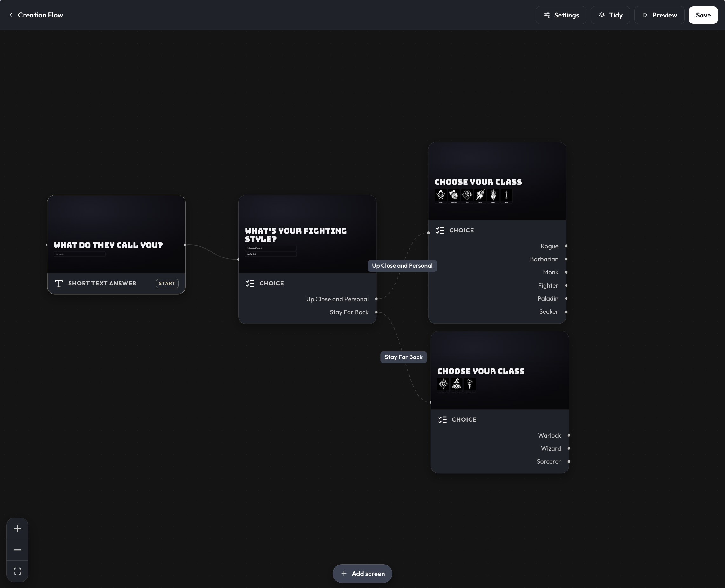Click the Seeker output connector dot

[566, 312]
